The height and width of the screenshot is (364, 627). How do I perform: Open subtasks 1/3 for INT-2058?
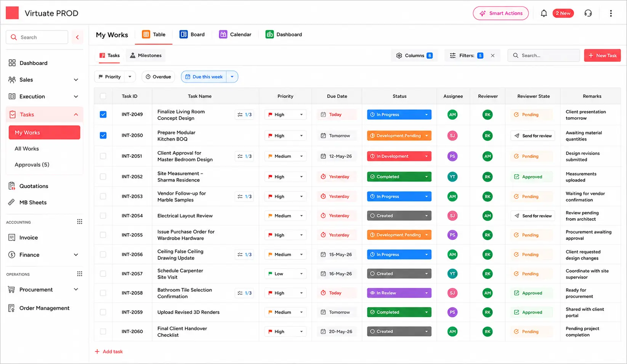244,293
